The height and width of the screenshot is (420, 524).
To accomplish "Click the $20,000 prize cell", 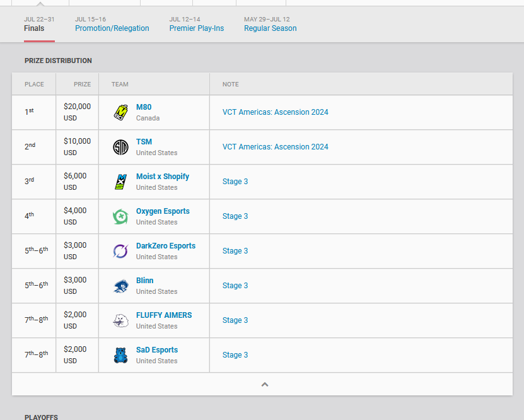I will (x=77, y=112).
